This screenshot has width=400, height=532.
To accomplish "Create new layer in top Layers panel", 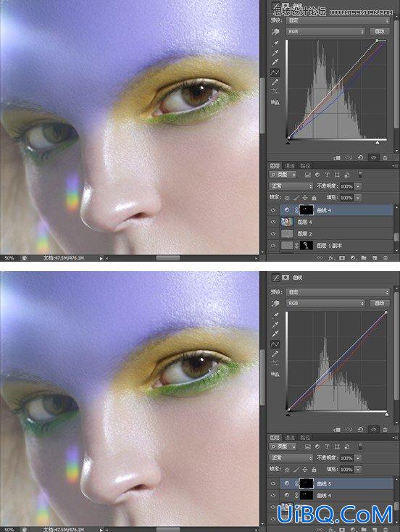I will click(x=375, y=258).
